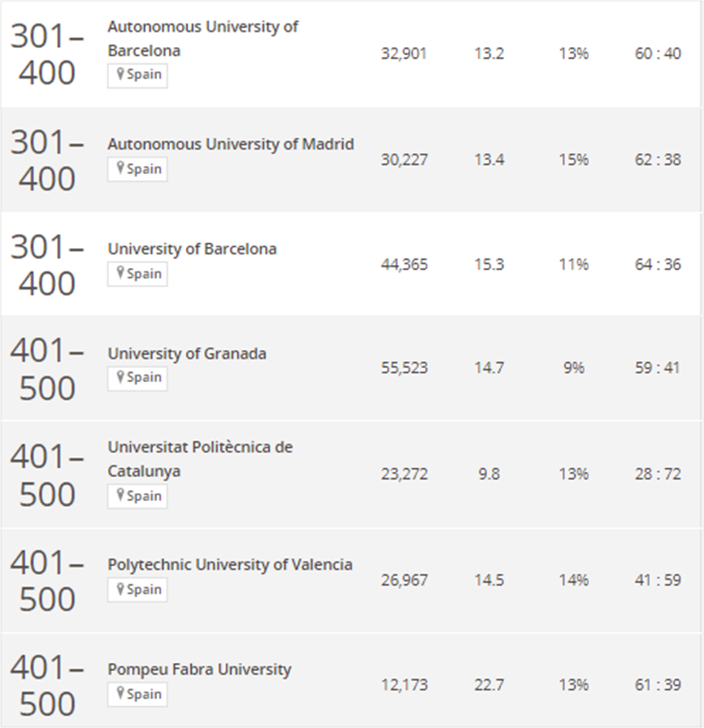Open the Pompeu Fabra University link
This screenshot has width=704, height=728.
tap(199, 669)
